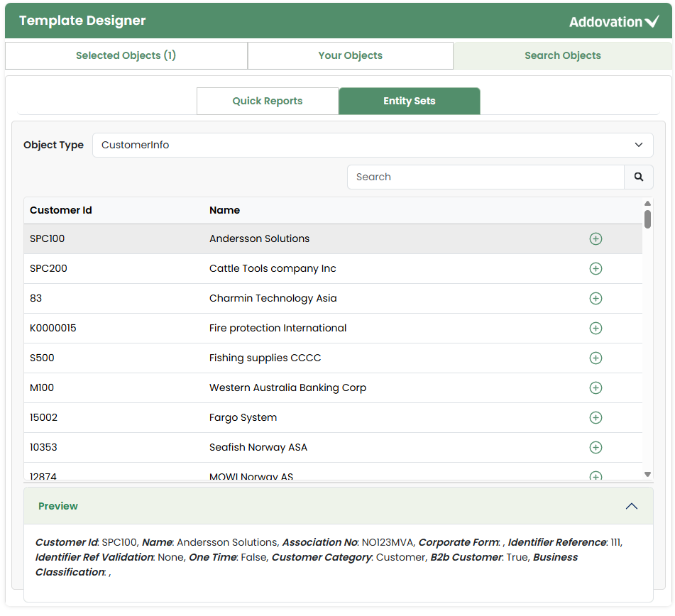Click the Name column header
The width and height of the screenshot is (675, 616).
224,210
